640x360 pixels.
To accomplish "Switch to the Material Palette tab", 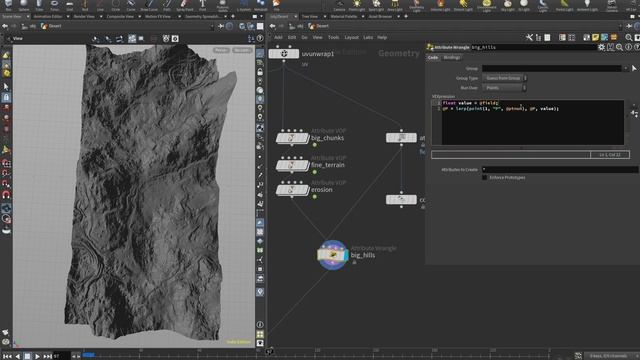I will coord(343,17).
